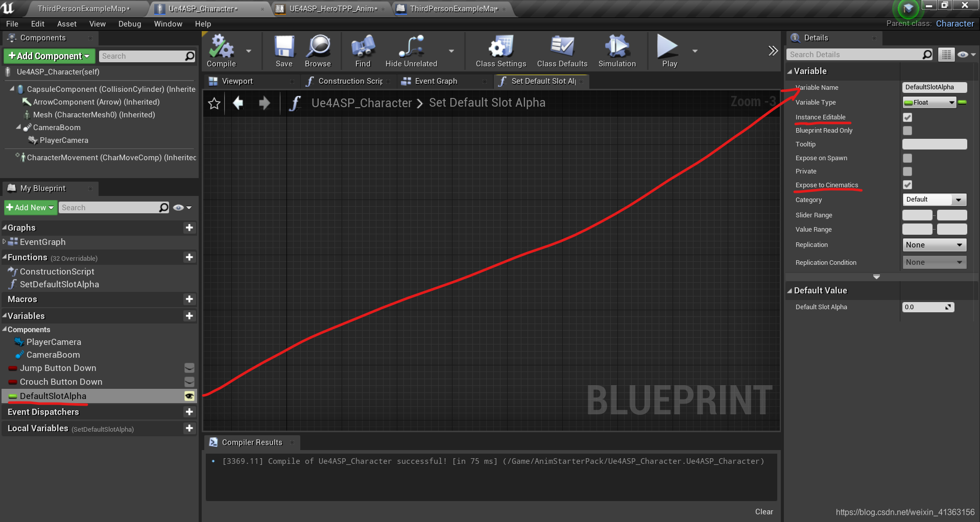Open Details view options eye
This screenshot has height=522, width=980.
pos(966,55)
